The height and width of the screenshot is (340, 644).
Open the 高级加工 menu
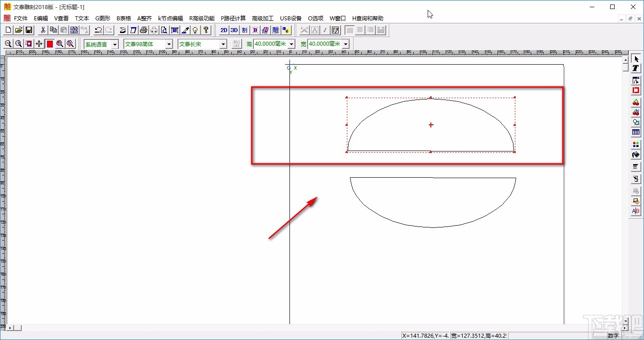[263, 19]
